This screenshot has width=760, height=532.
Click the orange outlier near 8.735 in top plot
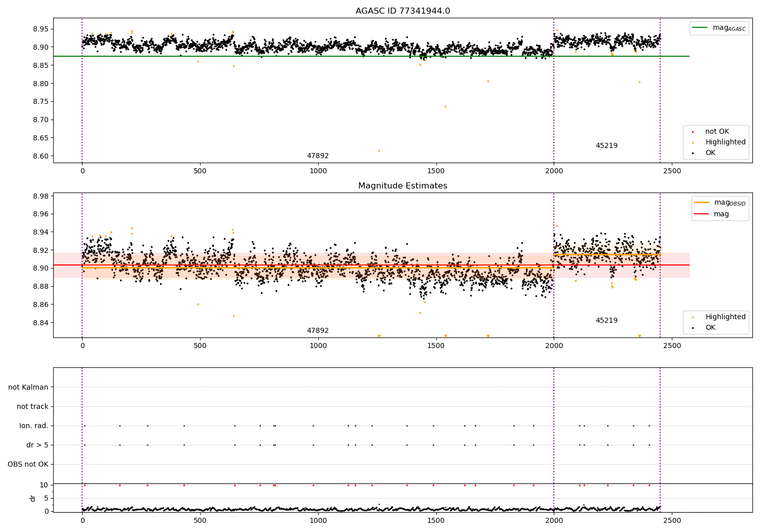tap(445, 106)
